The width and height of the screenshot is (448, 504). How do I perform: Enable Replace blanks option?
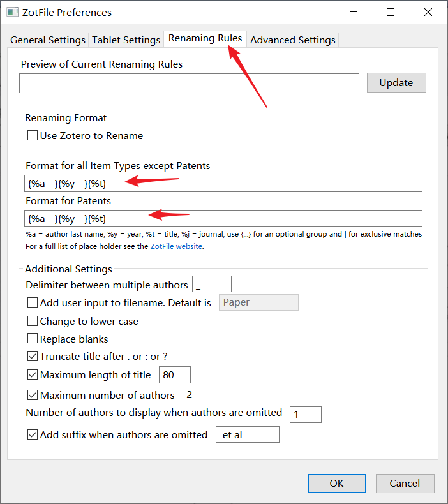tap(33, 339)
